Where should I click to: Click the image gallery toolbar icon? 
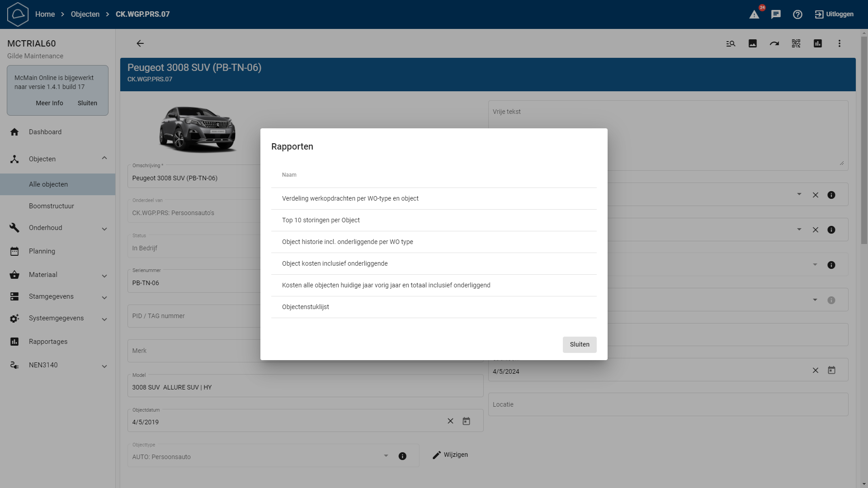coord(753,43)
